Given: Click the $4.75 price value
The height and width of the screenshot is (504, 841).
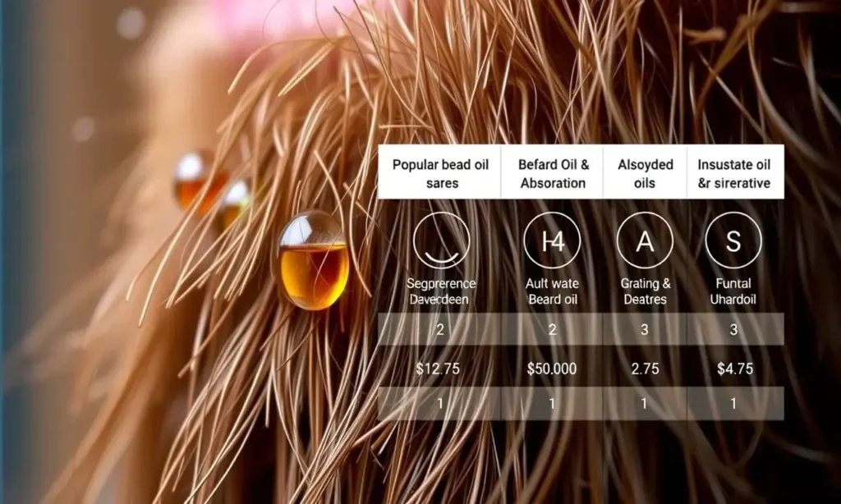Looking at the screenshot, I should click(x=735, y=369).
